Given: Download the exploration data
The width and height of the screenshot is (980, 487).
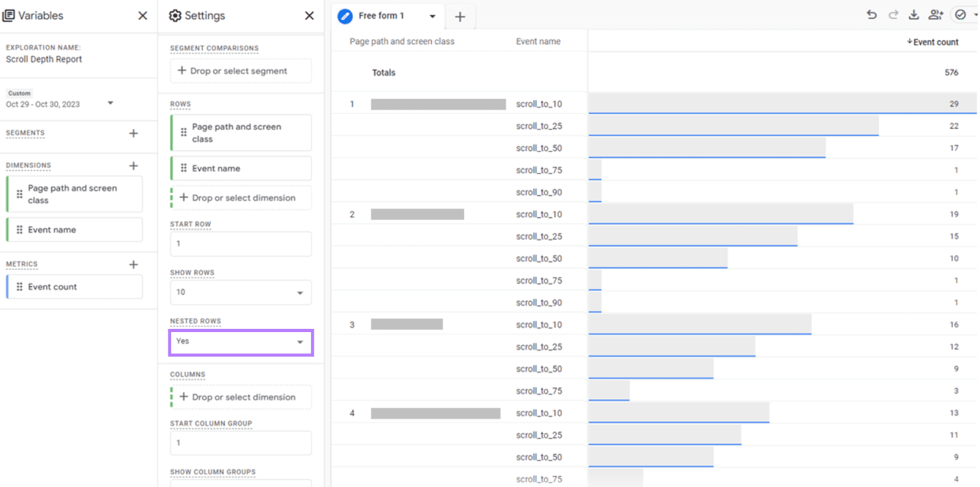Looking at the screenshot, I should tap(914, 15).
